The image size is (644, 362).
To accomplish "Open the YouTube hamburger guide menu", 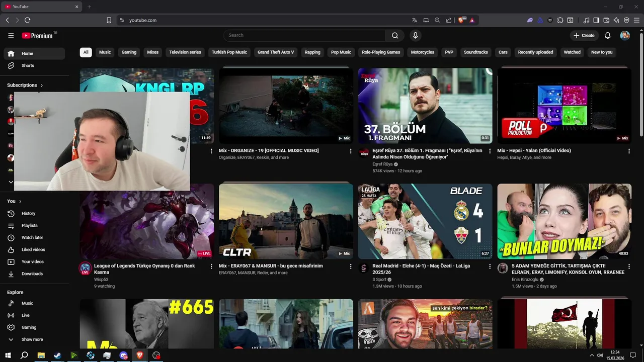I will [11, 35].
